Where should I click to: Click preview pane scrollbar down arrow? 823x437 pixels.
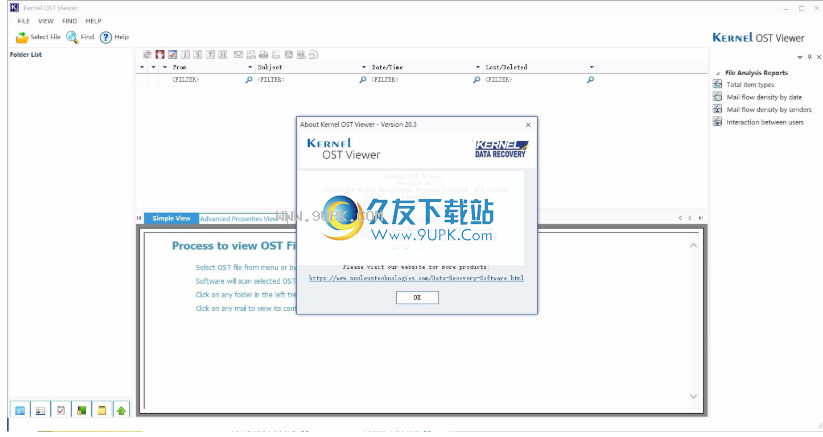click(693, 397)
